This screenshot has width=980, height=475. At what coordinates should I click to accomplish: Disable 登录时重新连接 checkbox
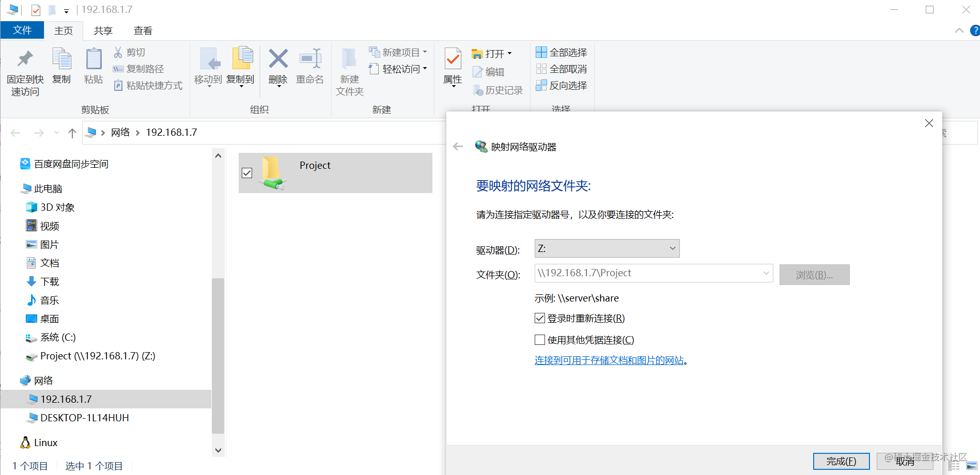click(x=540, y=318)
